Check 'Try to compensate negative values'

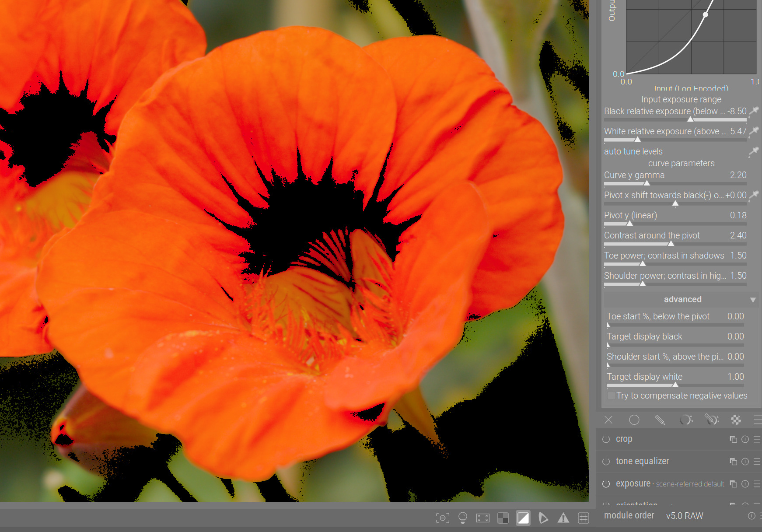[x=612, y=395]
